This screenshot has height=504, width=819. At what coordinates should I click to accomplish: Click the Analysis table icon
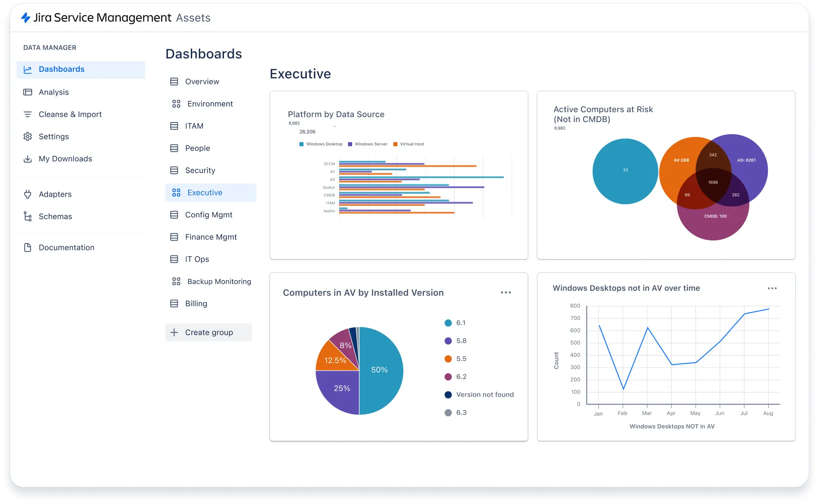click(x=28, y=92)
